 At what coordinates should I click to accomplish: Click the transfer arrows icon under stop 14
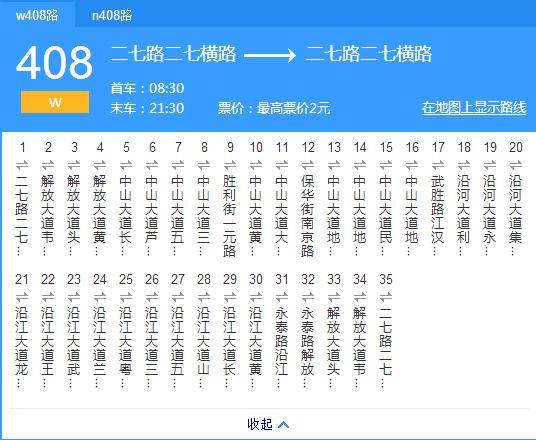pyautogui.click(x=360, y=164)
